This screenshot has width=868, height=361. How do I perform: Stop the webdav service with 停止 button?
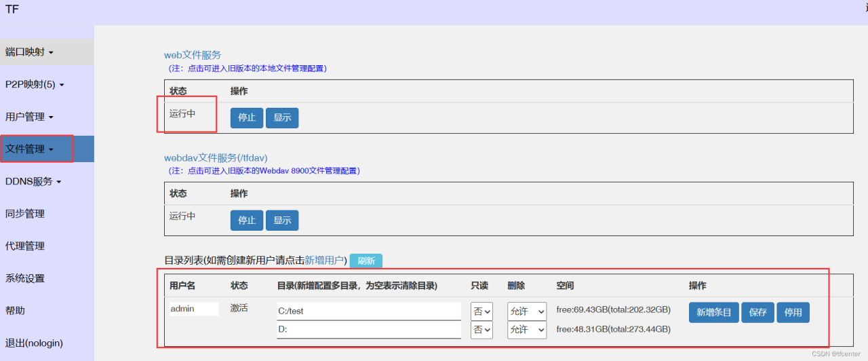pyautogui.click(x=247, y=220)
